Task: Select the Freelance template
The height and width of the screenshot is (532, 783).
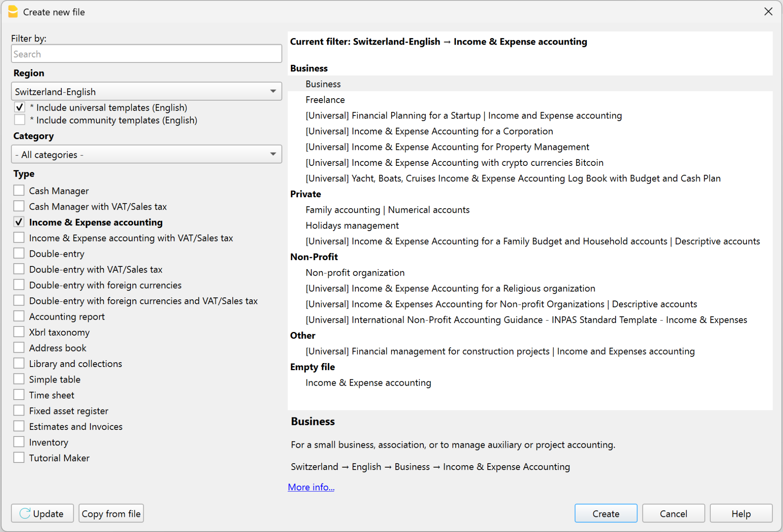Action: 325,100
